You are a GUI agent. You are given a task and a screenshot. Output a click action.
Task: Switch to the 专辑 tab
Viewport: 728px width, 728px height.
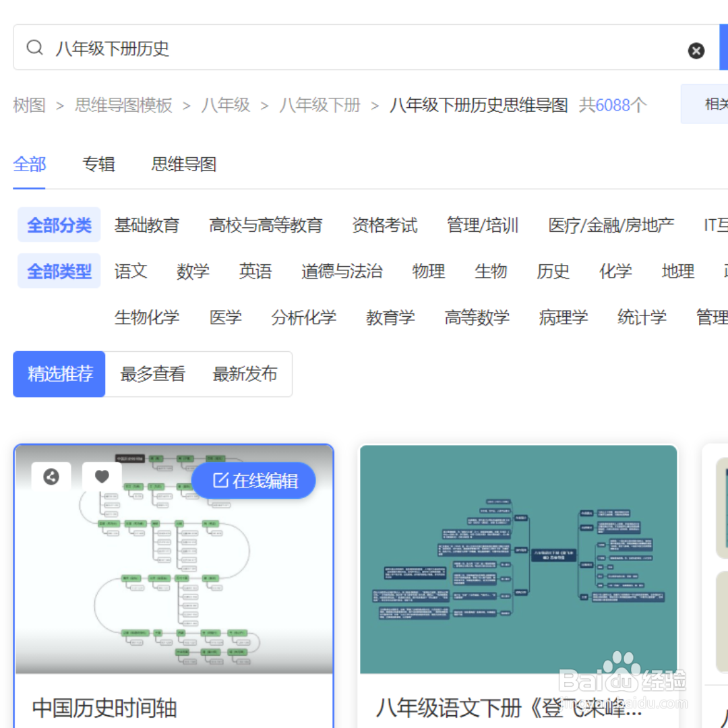[x=98, y=164]
